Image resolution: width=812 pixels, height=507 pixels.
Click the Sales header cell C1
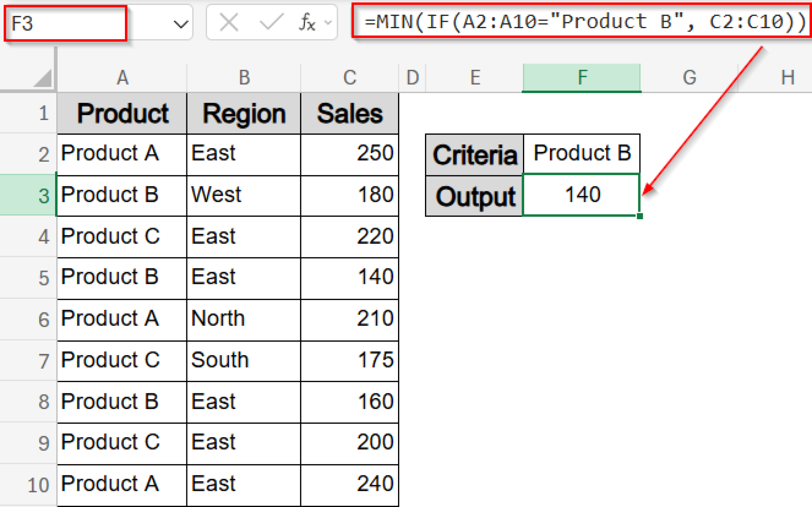(x=349, y=114)
